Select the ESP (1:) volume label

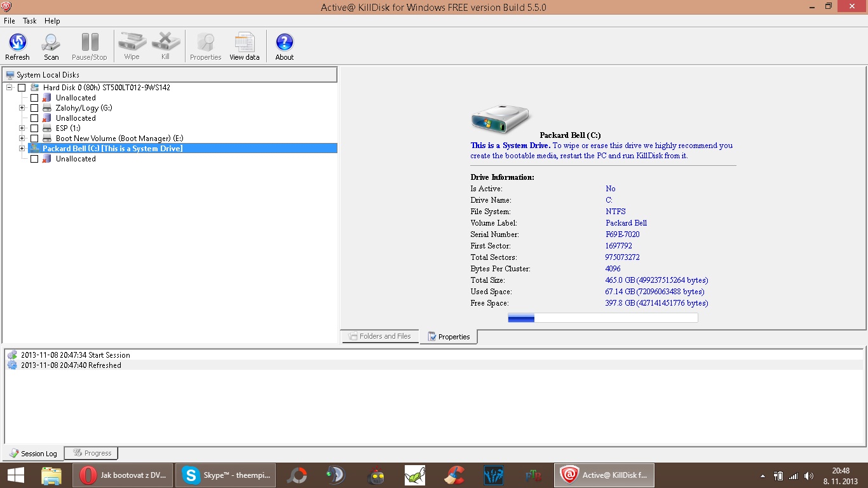(x=68, y=128)
